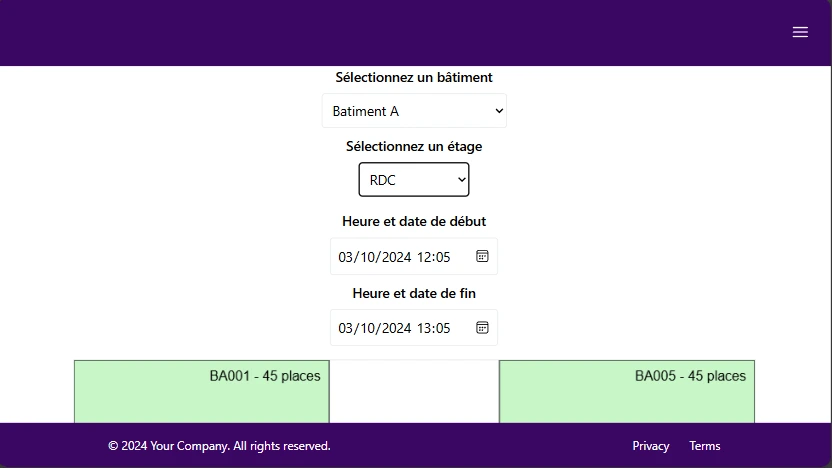832x468 pixels.
Task: Select room BA005 with 45 places
Action: point(626,391)
